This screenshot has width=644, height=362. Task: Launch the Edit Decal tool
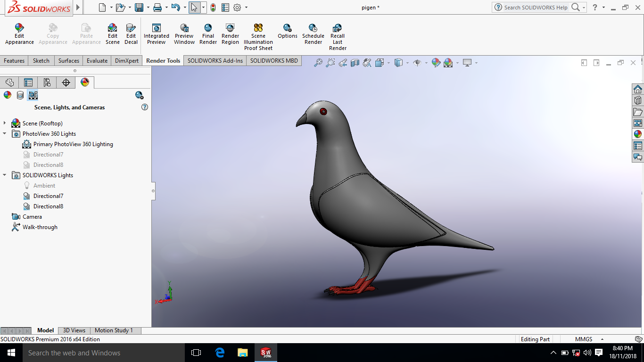pos(131,34)
